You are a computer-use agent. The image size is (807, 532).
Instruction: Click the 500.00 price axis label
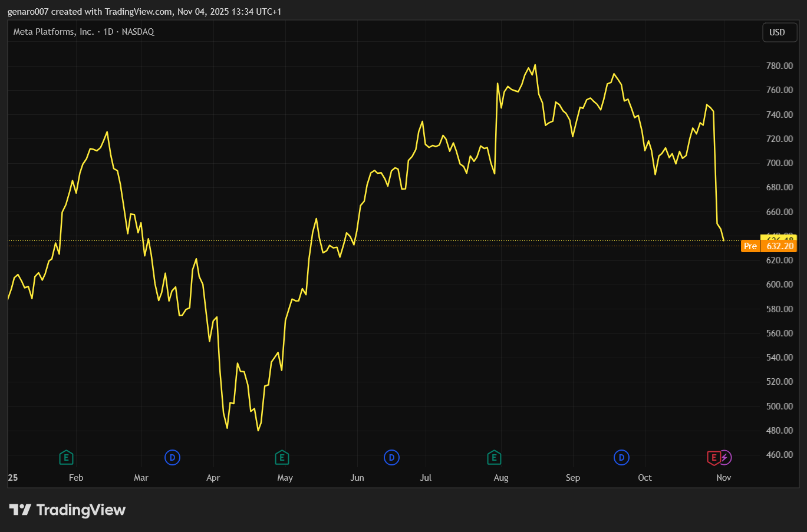coord(779,407)
